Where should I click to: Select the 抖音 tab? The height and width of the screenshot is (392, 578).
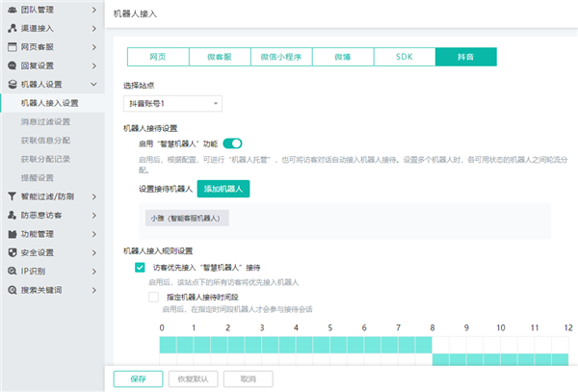466,57
